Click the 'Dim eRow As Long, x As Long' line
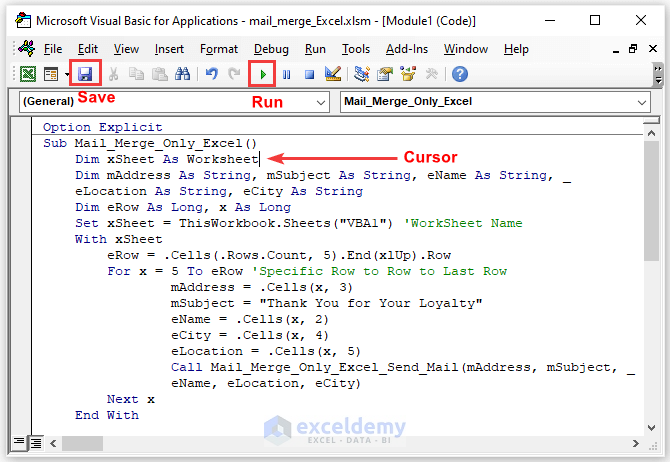Viewport: 670px width, 462px height. pos(183,207)
